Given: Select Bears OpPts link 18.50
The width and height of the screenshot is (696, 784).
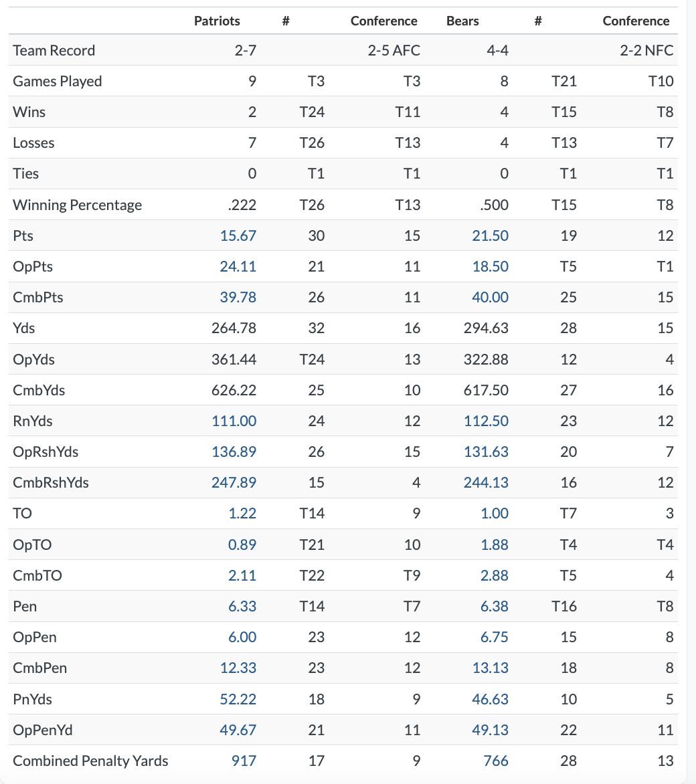Looking at the screenshot, I should 490,266.
